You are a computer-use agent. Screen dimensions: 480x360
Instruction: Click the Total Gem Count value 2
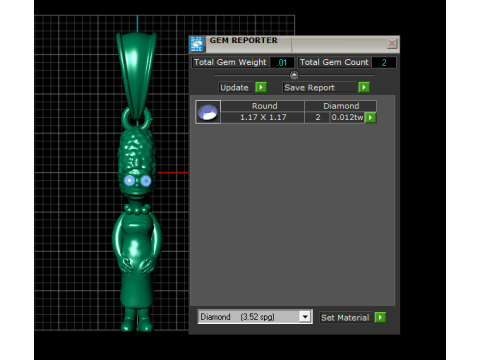(x=384, y=62)
